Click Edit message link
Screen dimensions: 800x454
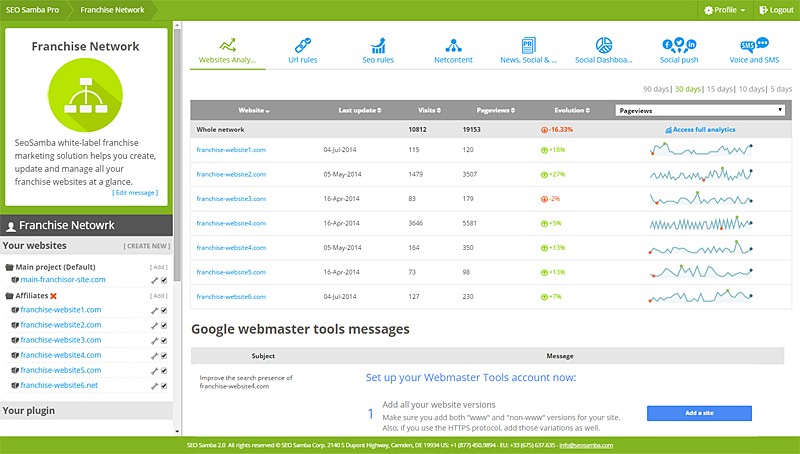coord(135,193)
